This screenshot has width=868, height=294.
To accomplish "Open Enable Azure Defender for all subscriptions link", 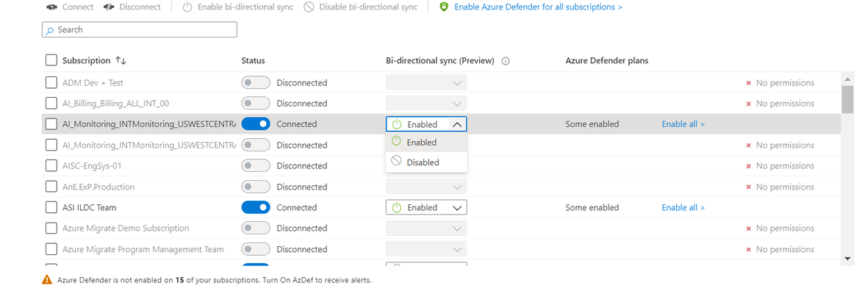I will click(538, 7).
